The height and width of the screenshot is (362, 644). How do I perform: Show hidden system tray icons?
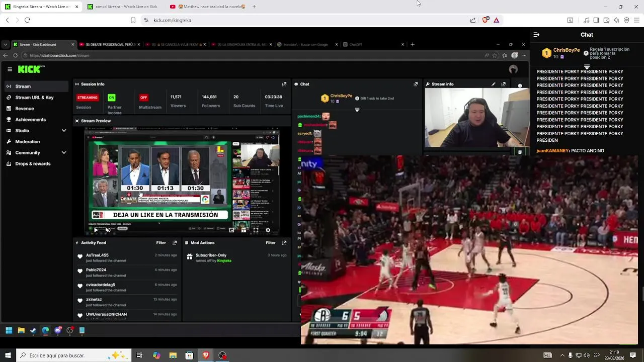562,355
